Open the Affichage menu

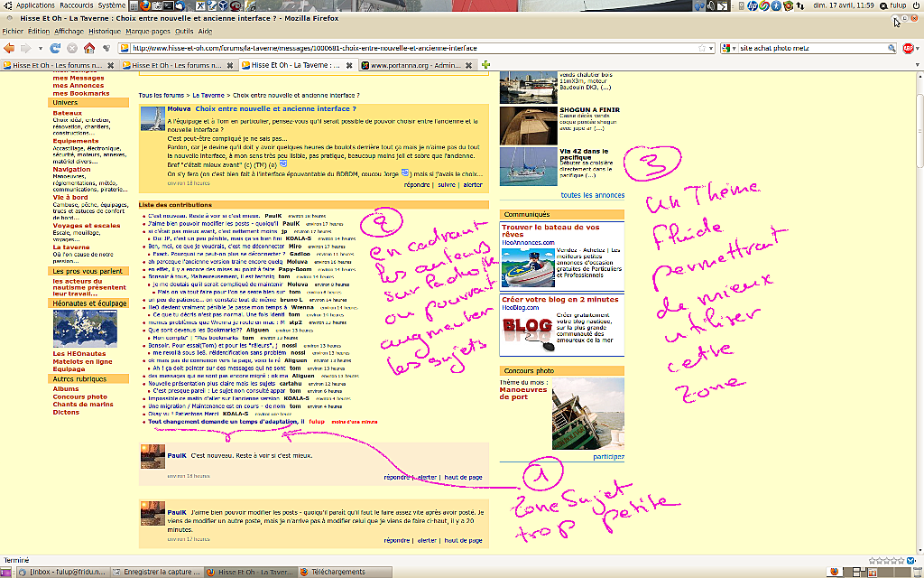pyautogui.click(x=69, y=32)
